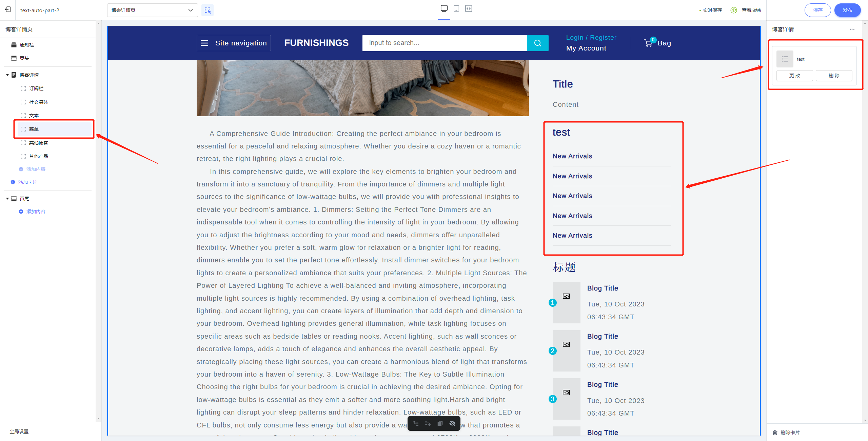The width and height of the screenshot is (868, 441).
Task: Open the Blog Title post numbered 1
Action: pyautogui.click(x=603, y=288)
